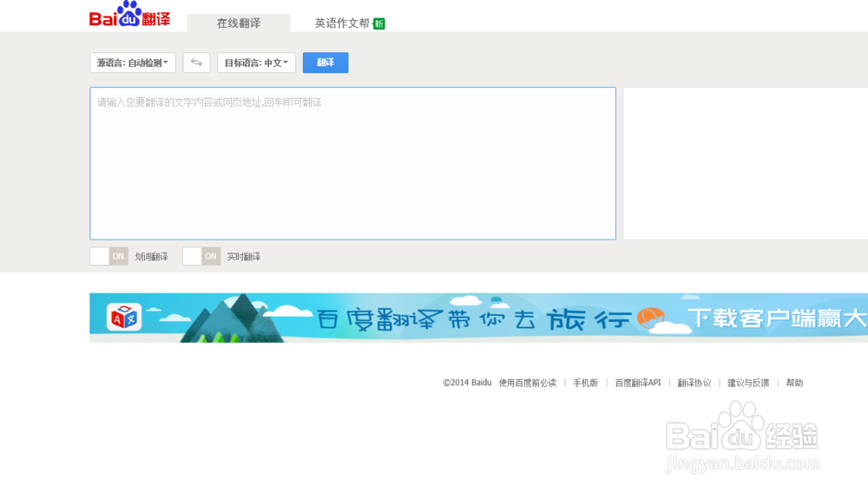This screenshot has width=868, height=493.
Task: Open the 目标语言 中文 dropdown
Action: click(x=256, y=62)
